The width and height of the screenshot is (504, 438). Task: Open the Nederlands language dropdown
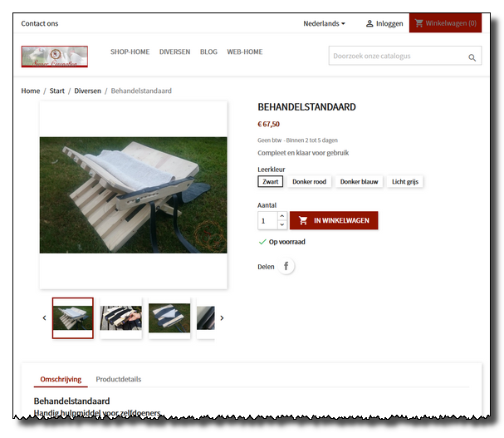(324, 23)
